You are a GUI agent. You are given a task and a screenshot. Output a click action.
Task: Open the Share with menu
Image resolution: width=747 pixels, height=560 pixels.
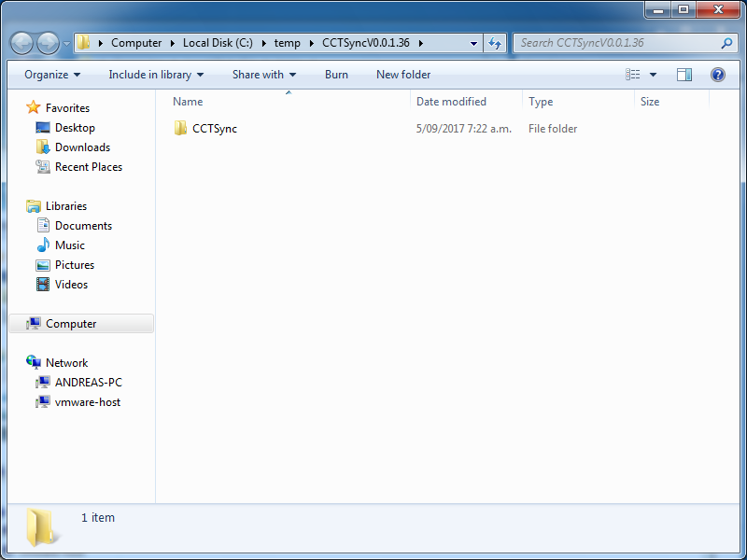[264, 75]
